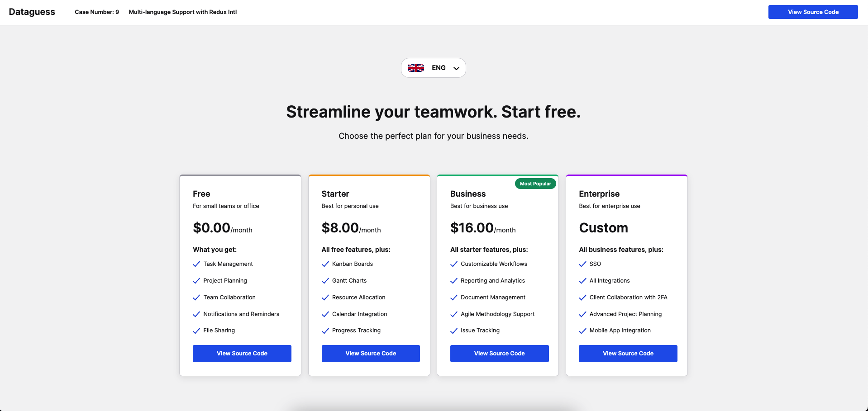868x411 pixels.
Task: Click 'Choose the perfect plan' subtitle text
Action: tap(433, 136)
